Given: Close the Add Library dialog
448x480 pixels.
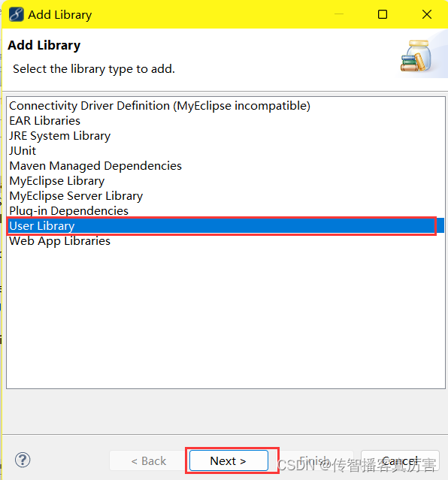Looking at the screenshot, I should 426,14.
